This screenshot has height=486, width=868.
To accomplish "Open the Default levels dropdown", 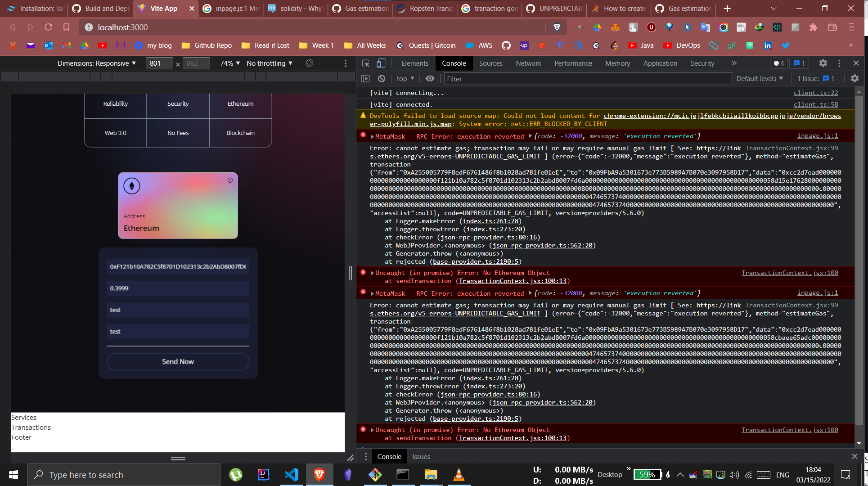I will tap(760, 78).
